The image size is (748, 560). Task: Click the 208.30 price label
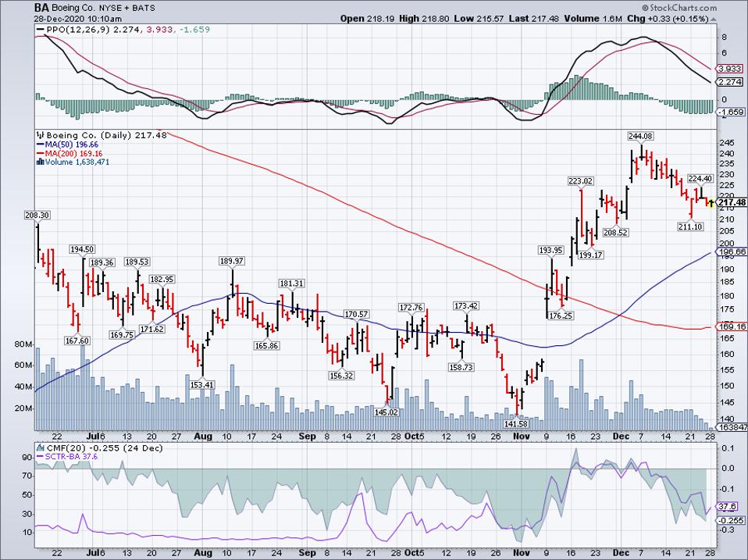(37, 215)
